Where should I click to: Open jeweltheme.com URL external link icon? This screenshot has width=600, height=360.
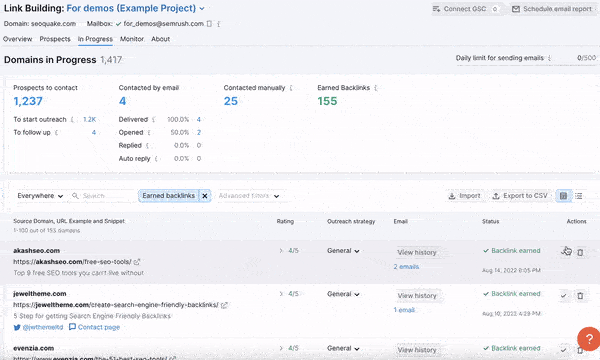pos(225,305)
